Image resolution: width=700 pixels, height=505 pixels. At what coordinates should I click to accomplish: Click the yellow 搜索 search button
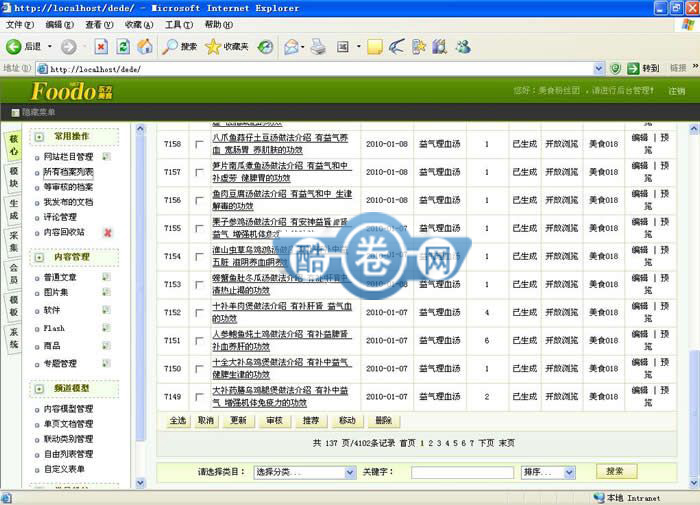[616, 471]
